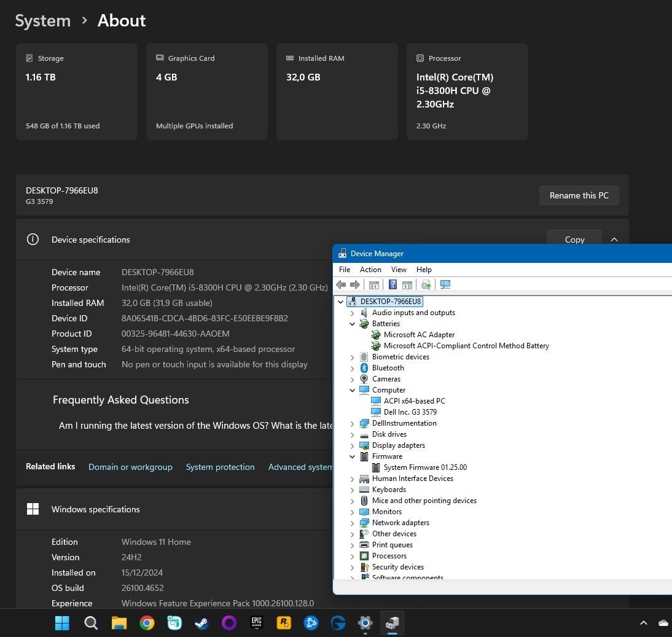672x637 pixels.
Task: Open the blue question-mark Help icon
Action: coord(393,284)
